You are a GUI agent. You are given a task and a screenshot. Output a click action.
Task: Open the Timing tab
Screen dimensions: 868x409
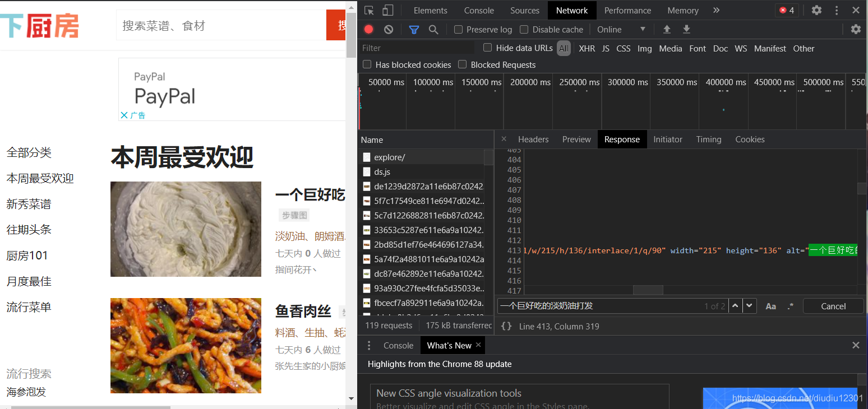[709, 139]
